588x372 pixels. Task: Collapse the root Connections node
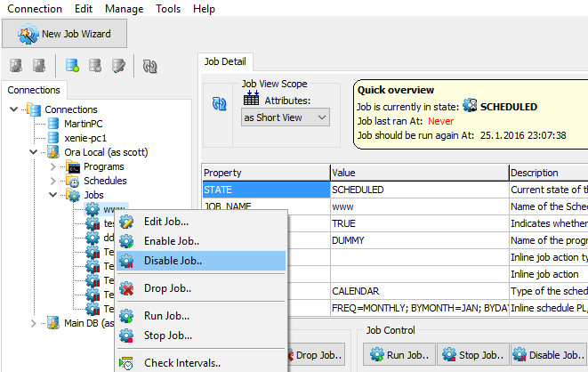click(14, 109)
